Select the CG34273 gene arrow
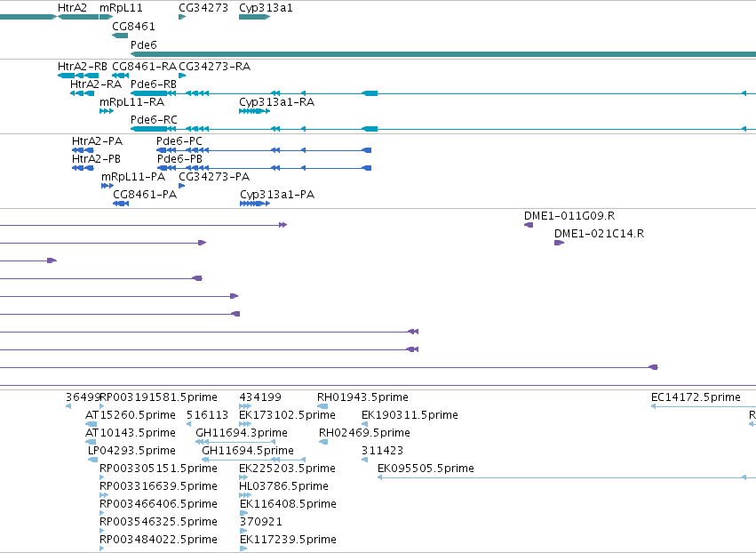 pyautogui.click(x=182, y=17)
